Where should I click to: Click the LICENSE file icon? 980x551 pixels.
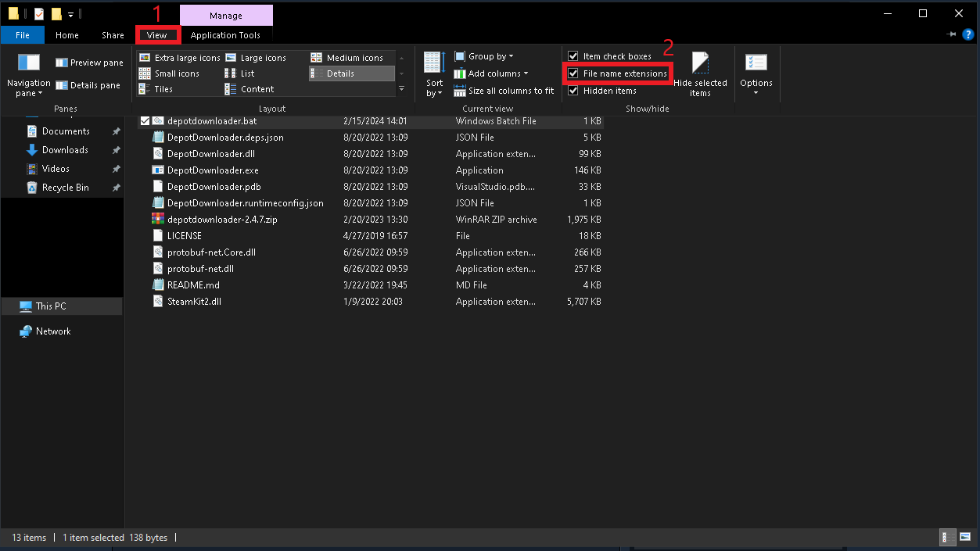click(x=158, y=236)
